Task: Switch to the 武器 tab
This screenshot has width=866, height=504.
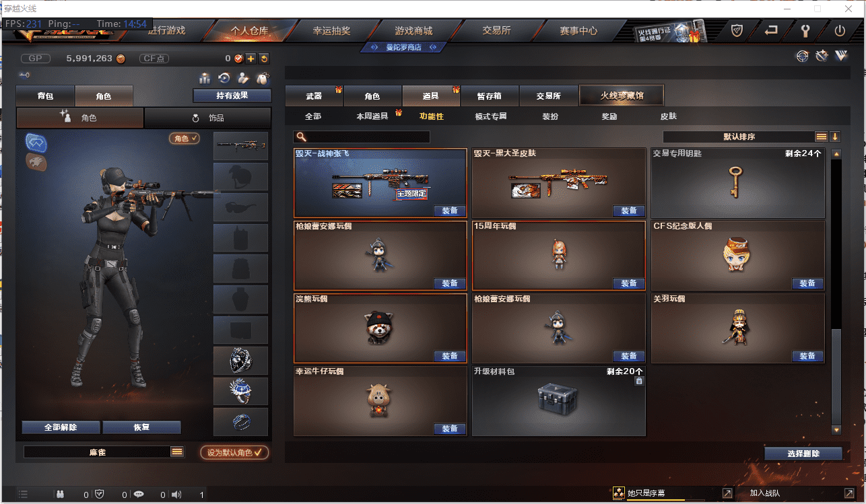Action: [x=314, y=96]
